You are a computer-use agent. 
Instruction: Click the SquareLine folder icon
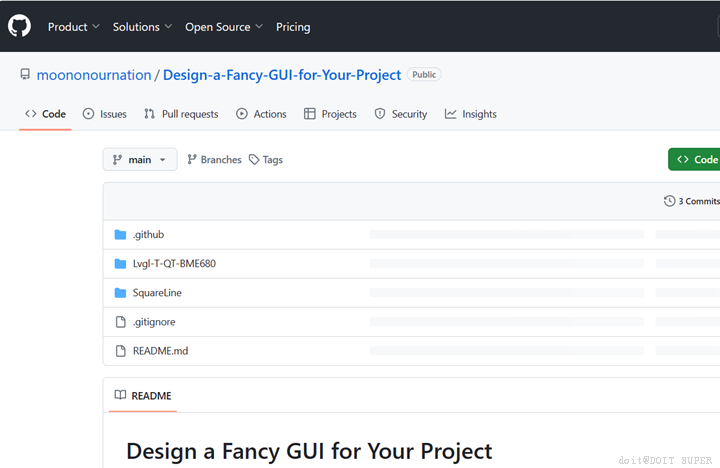point(120,293)
